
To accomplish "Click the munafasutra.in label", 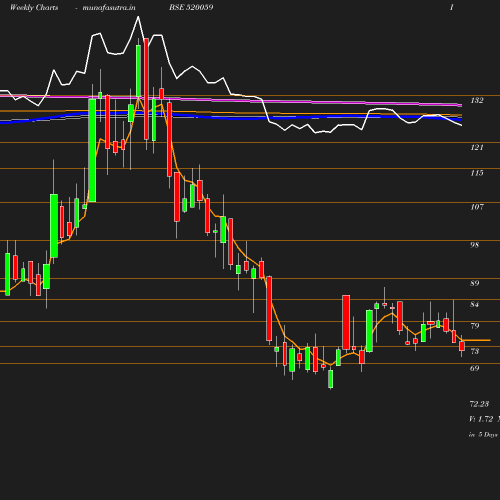I will click(x=109, y=7).
